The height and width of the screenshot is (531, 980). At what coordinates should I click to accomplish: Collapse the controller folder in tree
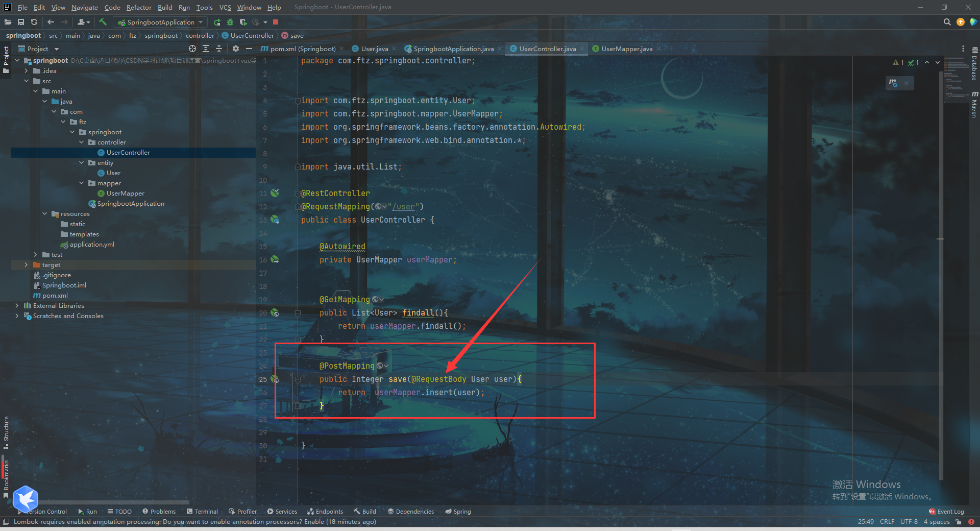(82, 142)
